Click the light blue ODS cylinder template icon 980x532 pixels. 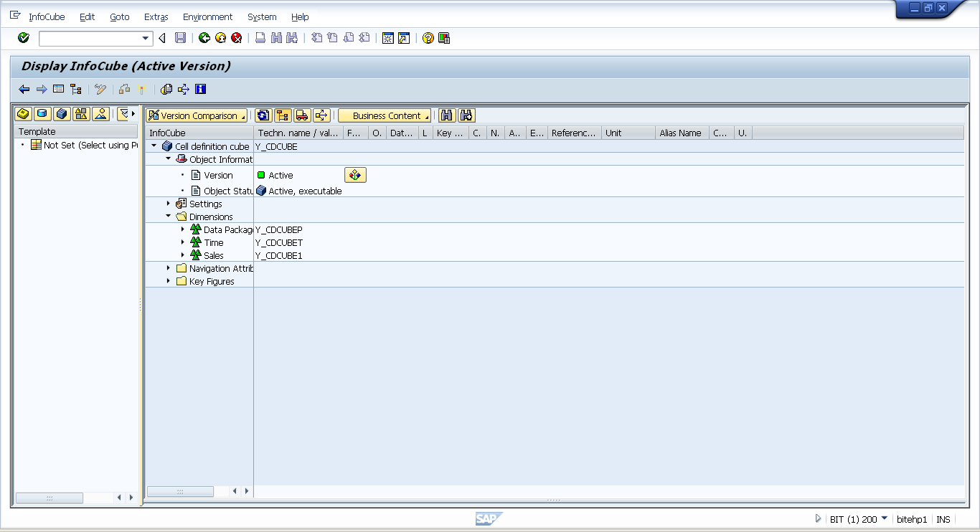point(43,114)
